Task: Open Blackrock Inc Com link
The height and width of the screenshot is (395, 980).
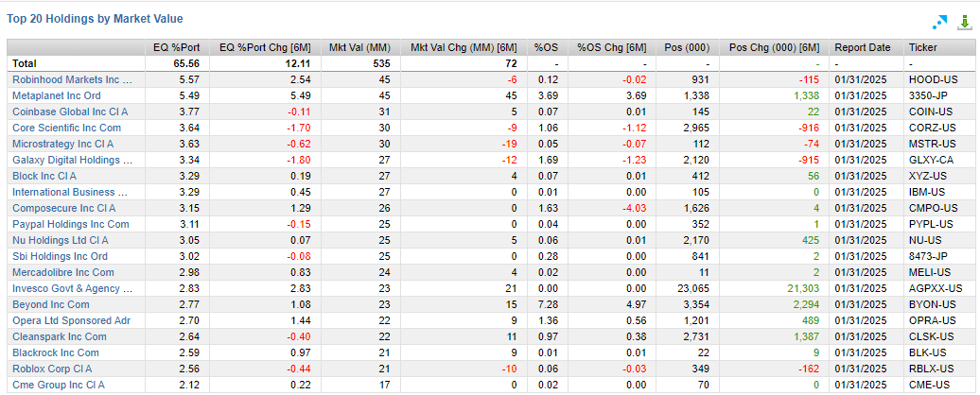Action: 56,353
